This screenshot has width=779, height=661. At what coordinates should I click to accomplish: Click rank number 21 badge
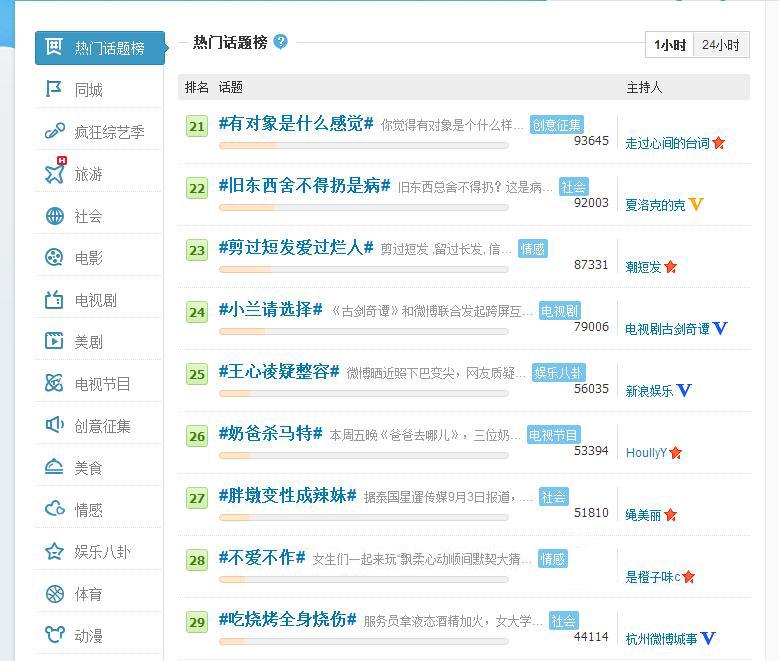pyautogui.click(x=197, y=126)
